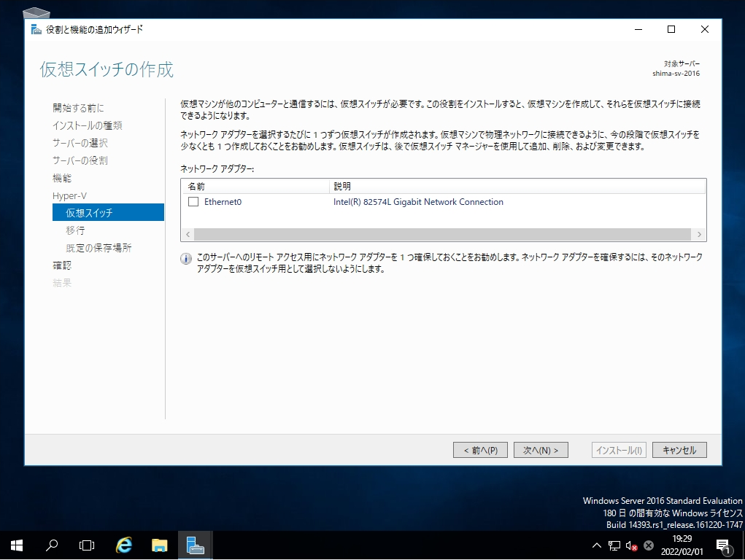Open File Explorer from the taskbar

tap(160, 545)
